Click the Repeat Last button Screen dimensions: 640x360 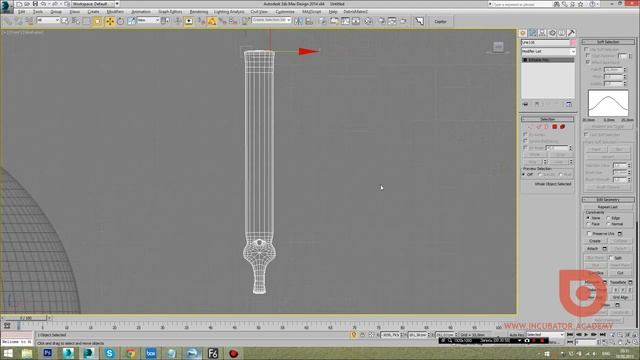[607, 207]
